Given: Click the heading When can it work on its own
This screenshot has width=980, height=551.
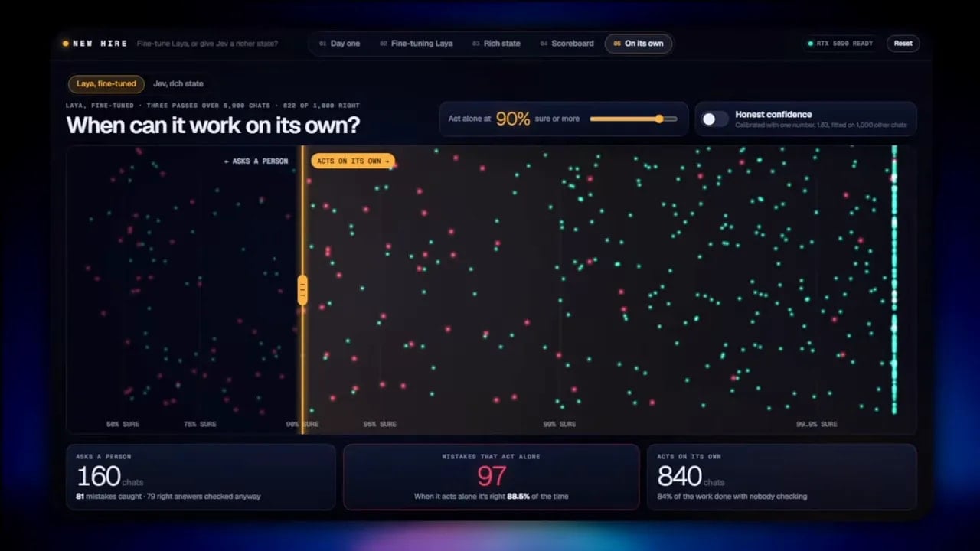Looking at the screenshot, I should click(x=213, y=125).
